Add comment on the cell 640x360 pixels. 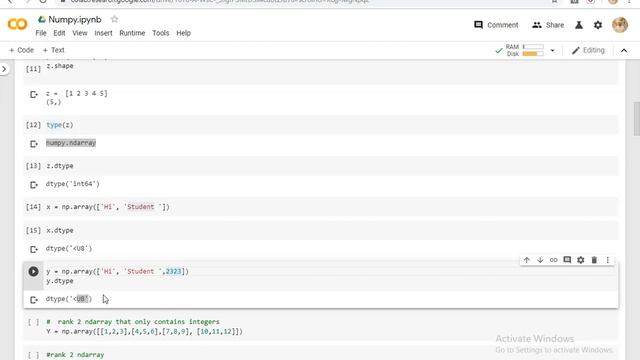coord(567,260)
